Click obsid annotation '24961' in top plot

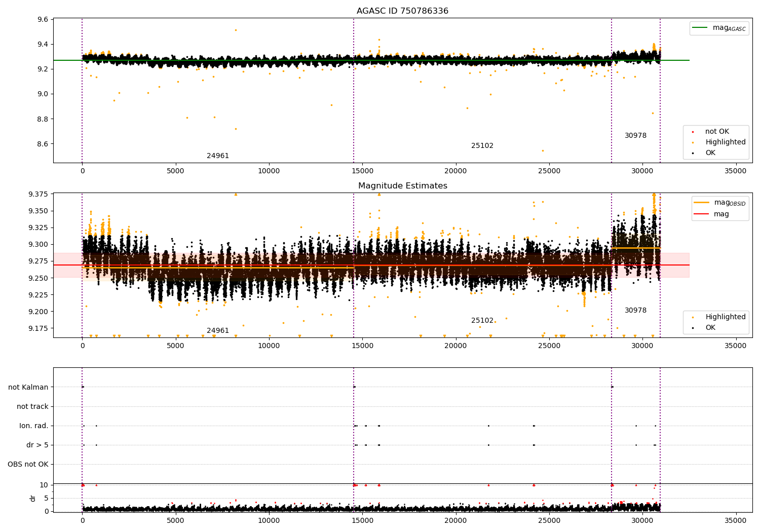coord(218,156)
